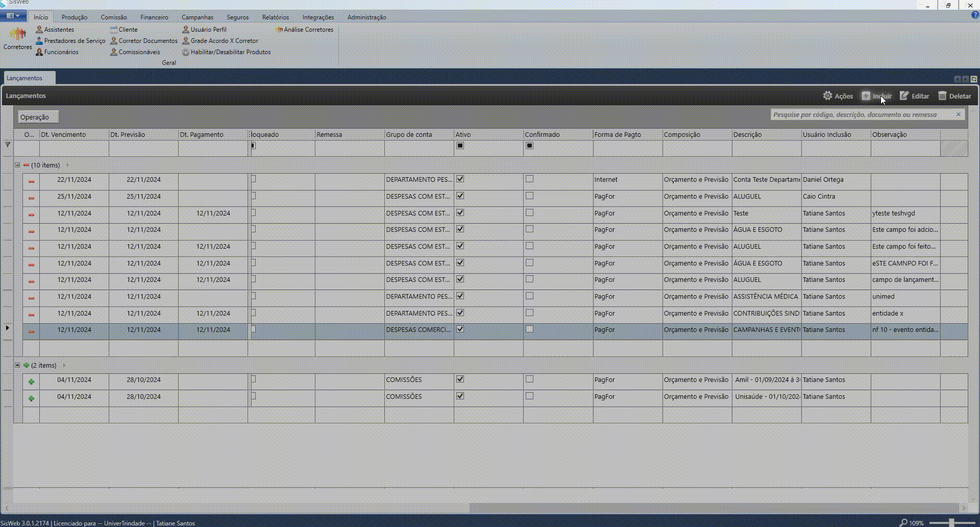This screenshot has height=527, width=980.
Task: Click arrow next to (10 items) label
Action: (x=67, y=165)
